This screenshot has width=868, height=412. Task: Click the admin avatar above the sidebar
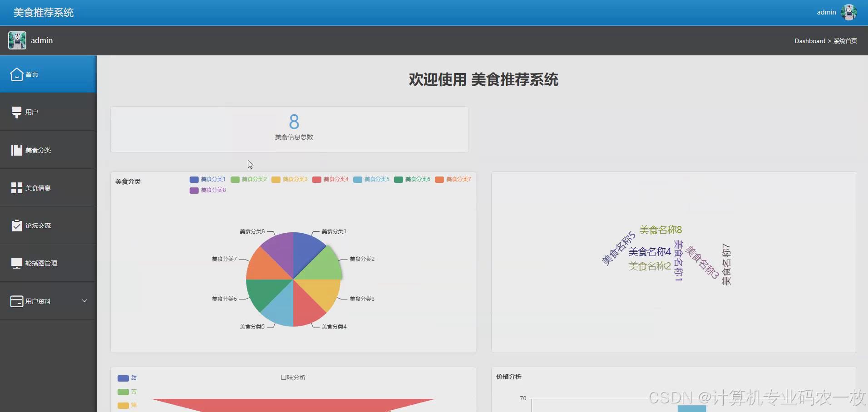click(x=17, y=40)
